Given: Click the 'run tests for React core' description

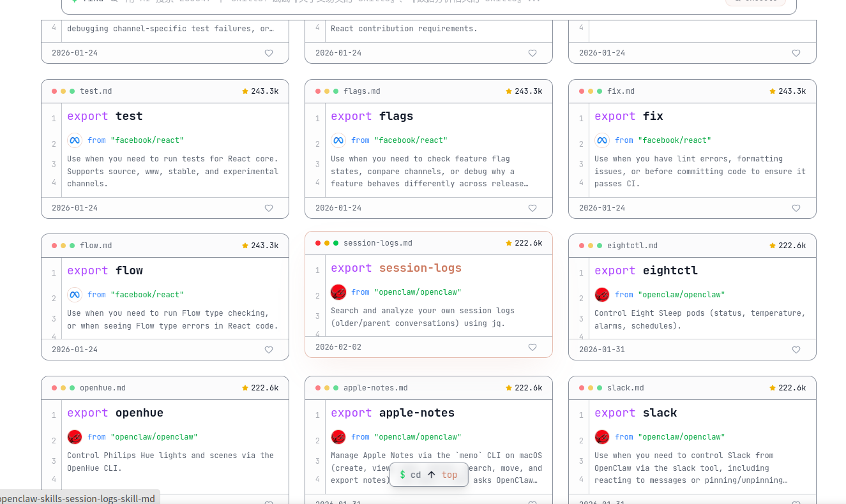Looking at the screenshot, I should tap(173, 172).
